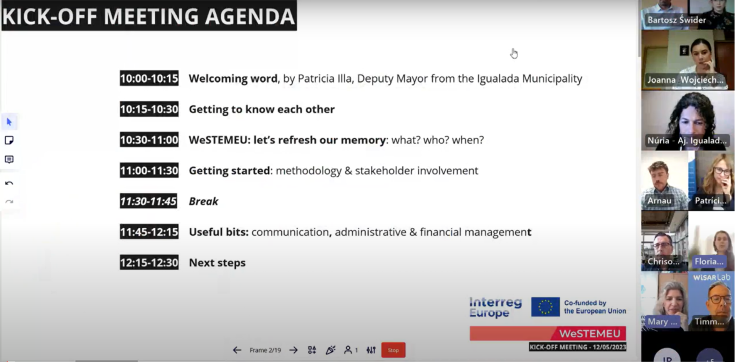Show the participants count icon
735x362 pixels.
click(x=351, y=350)
